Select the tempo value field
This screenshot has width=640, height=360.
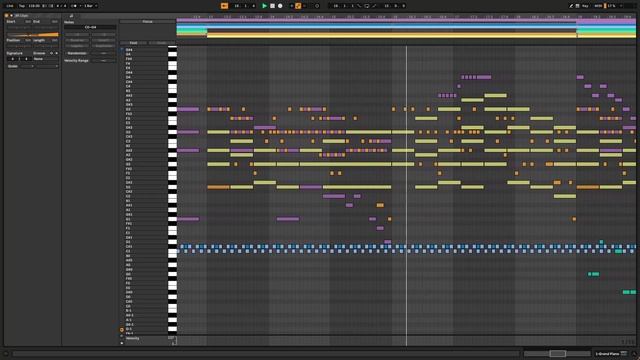coord(34,6)
